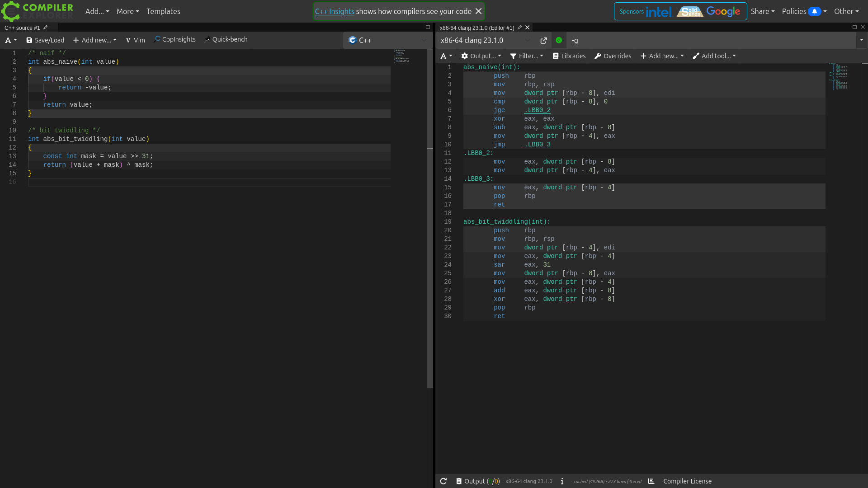Show compiler info icon in the status bar
868x488 pixels.
pyautogui.click(x=562, y=481)
